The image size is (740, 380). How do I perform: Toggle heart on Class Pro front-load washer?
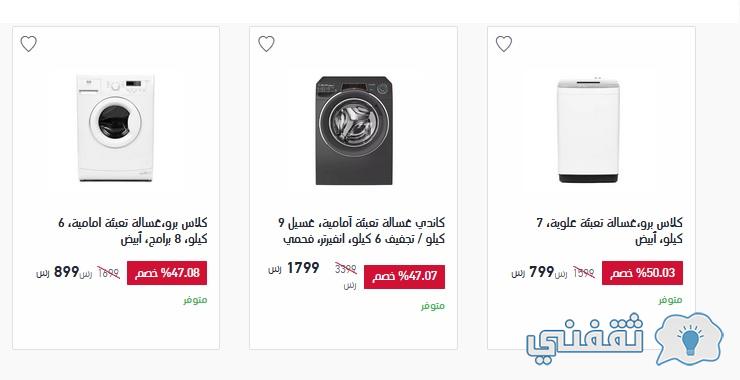(x=28, y=44)
